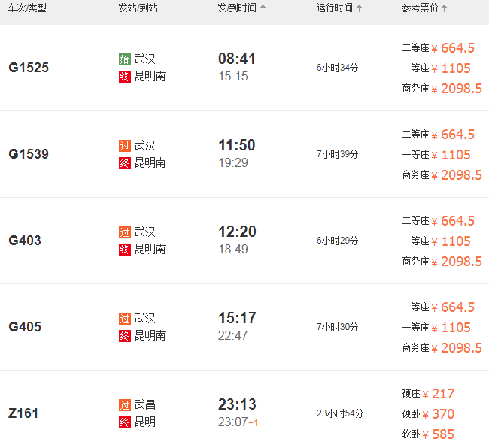The height and width of the screenshot is (448, 489).
Task: Click the orange 过 icon next to 武昌
Action: (125, 405)
